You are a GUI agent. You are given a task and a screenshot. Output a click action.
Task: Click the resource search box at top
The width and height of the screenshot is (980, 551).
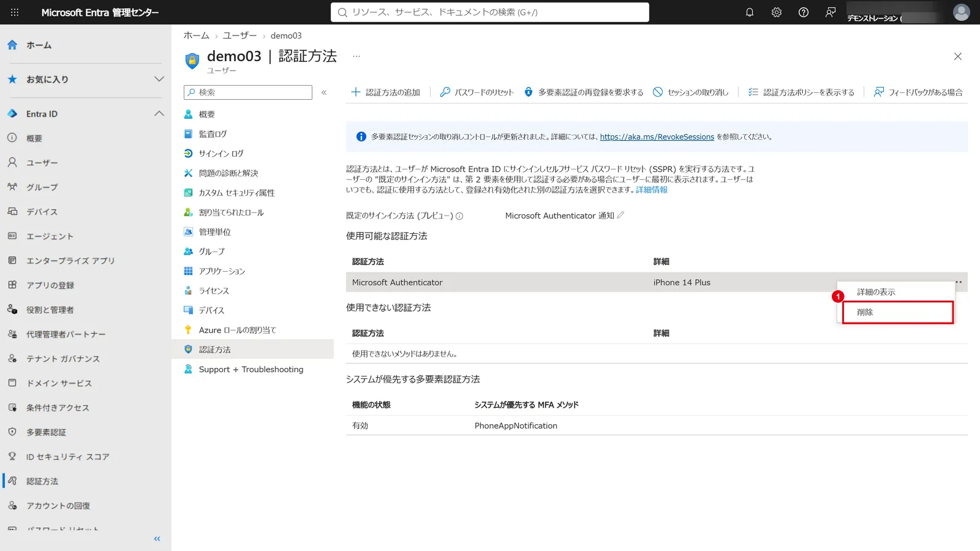tap(490, 12)
